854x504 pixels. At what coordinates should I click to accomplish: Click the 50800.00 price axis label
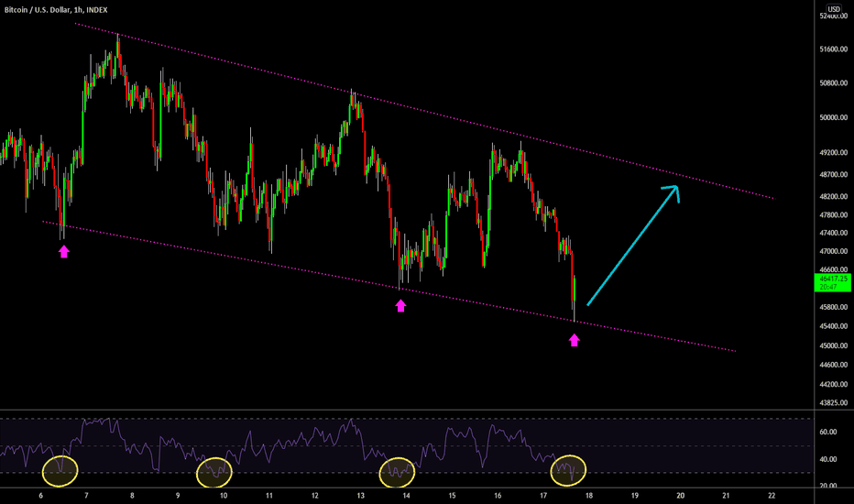point(833,83)
